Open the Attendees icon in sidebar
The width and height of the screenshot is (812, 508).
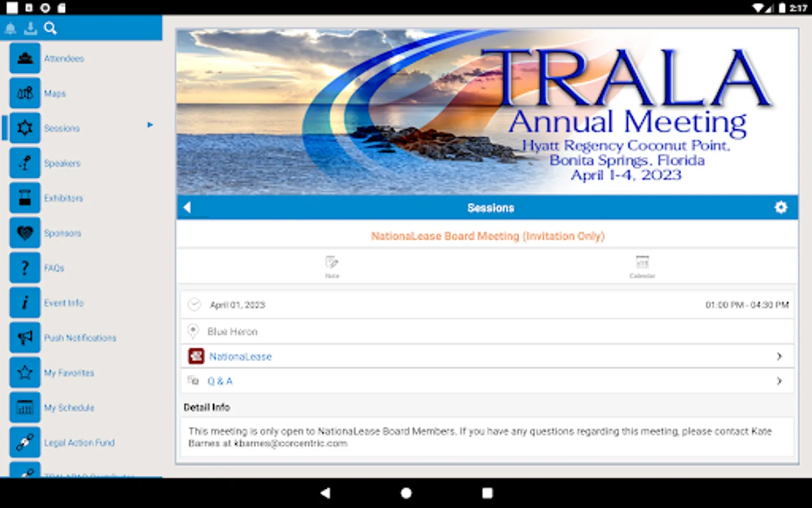[x=25, y=58]
